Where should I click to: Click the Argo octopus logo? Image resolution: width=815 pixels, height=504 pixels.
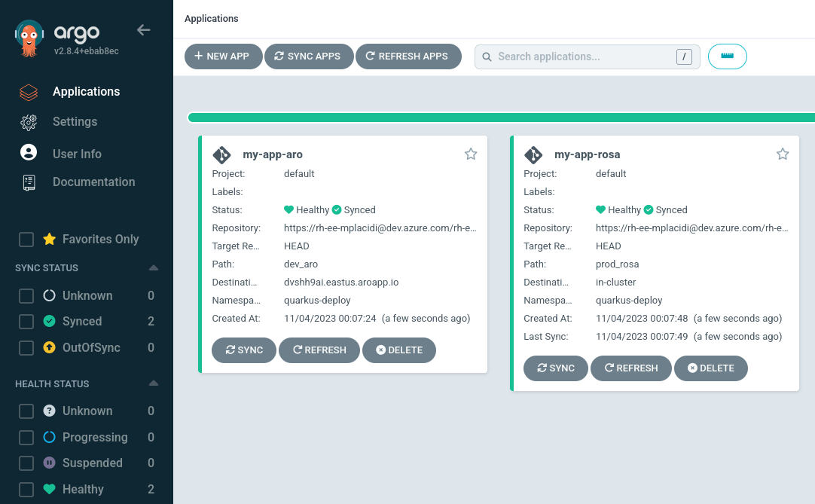[29, 39]
